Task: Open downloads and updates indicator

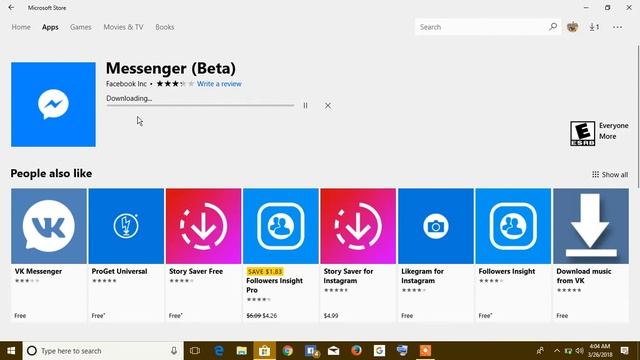Action: coord(594,27)
